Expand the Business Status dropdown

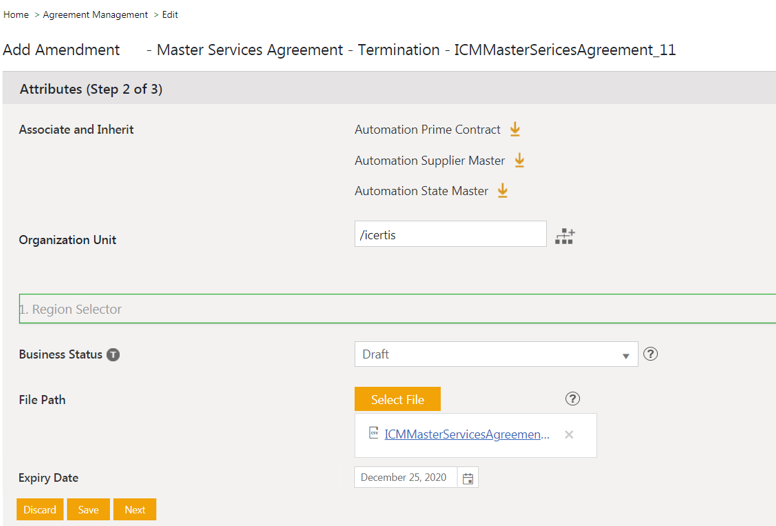(626, 355)
